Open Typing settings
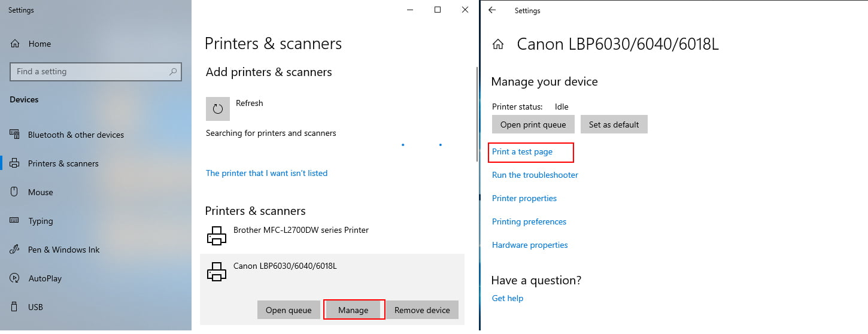868x334 pixels. (x=41, y=221)
